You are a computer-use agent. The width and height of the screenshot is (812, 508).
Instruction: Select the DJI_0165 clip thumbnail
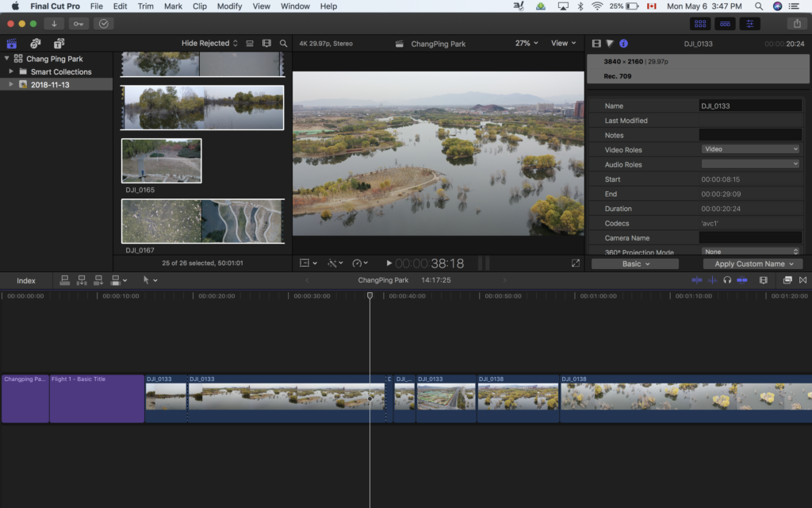click(161, 160)
